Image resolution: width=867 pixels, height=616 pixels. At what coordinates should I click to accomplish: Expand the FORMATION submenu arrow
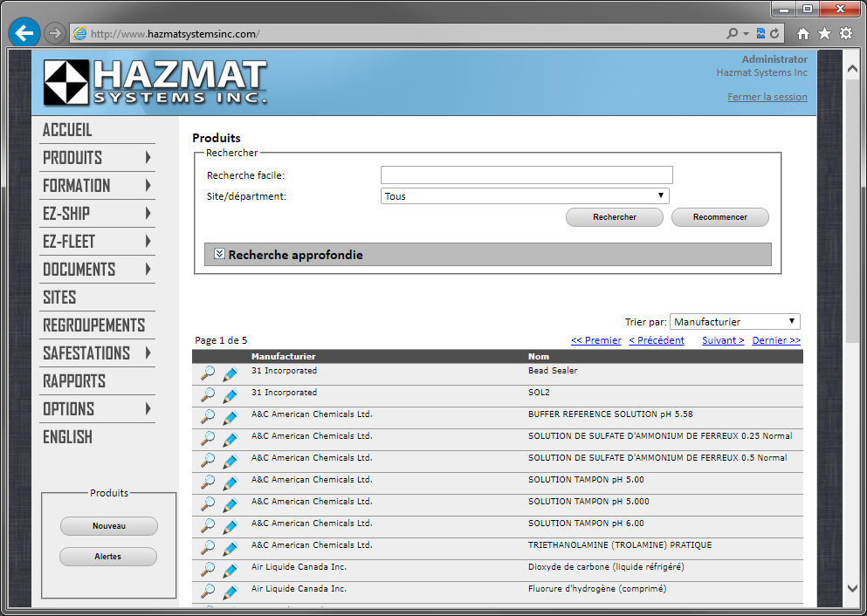[148, 185]
